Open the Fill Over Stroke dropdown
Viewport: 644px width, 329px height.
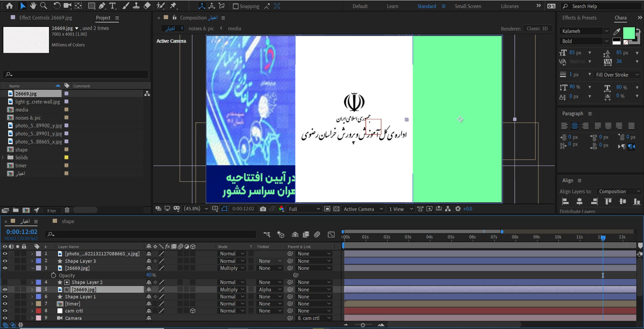pyautogui.click(x=617, y=75)
